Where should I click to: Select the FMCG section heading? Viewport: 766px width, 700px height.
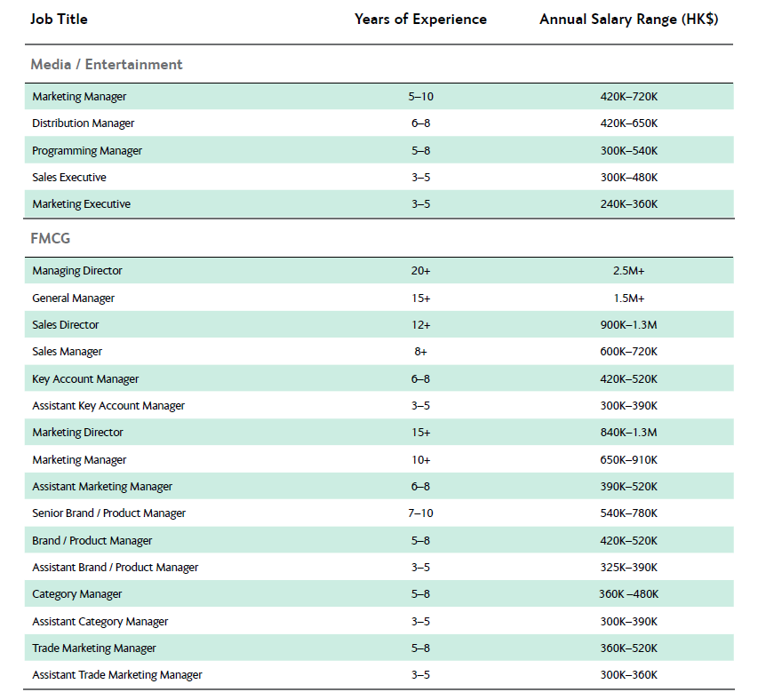(x=51, y=238)
